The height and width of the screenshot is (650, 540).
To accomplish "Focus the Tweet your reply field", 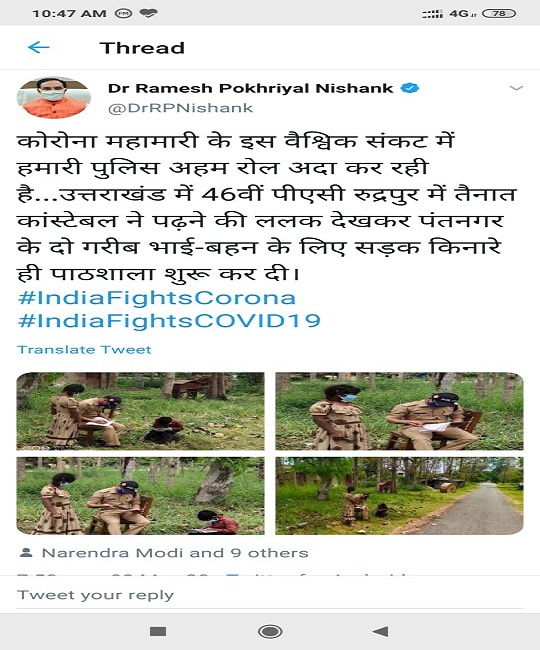I will [270, 595].
